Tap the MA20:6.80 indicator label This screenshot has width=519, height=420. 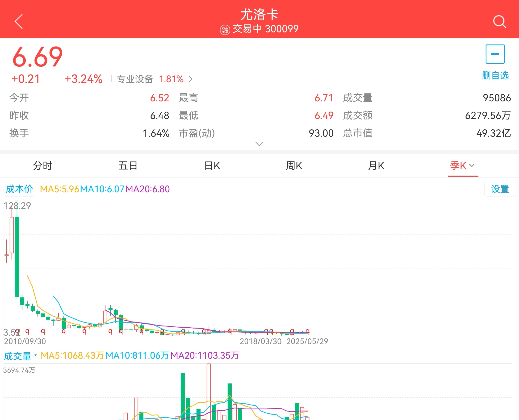147,189
